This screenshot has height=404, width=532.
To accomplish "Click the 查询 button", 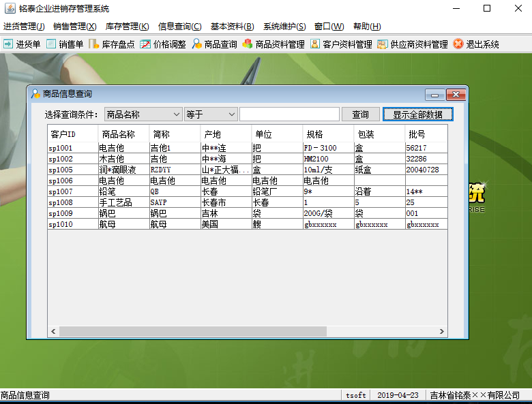I will click(x=360, y=114).
